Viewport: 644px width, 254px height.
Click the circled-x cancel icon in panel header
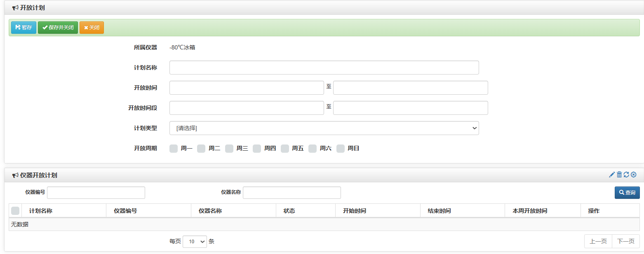coord(633,175)
